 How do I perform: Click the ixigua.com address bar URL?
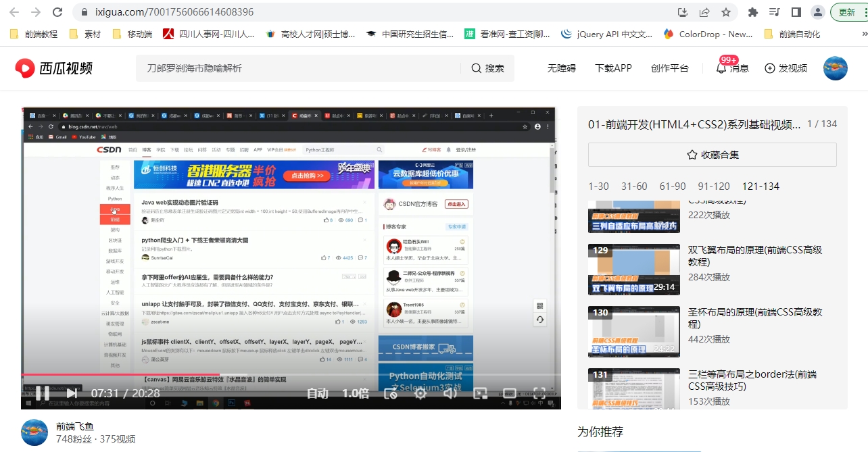tap(174, 12)
